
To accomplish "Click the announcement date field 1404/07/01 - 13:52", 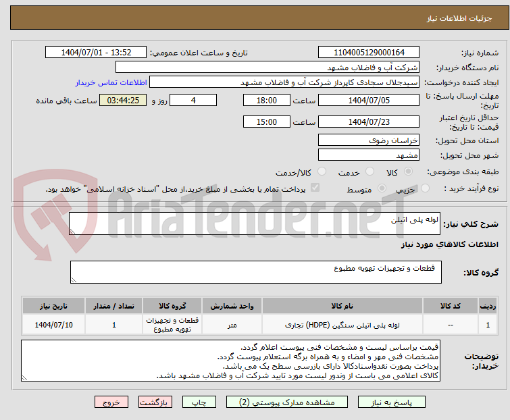I will [x=96, y=53].
